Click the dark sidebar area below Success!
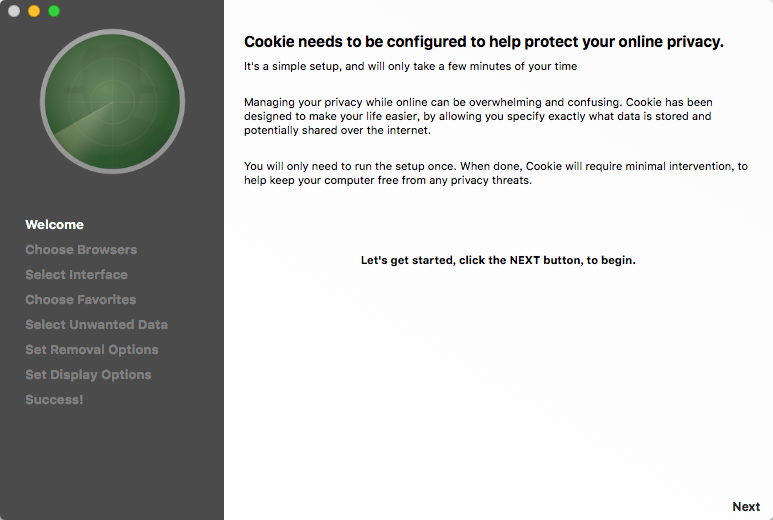This screenshot has width=773, height=520. pyautogui.click(x=112, y=463)
